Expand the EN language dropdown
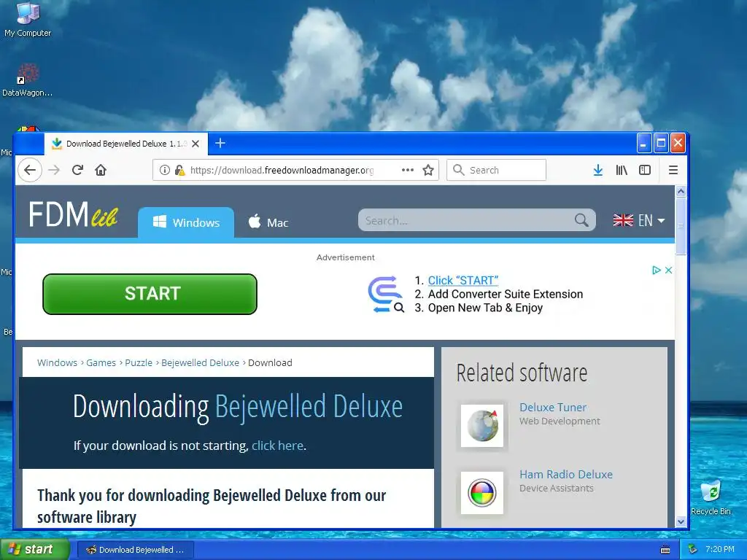This screenshot has width=747, height=560. point(651,220)
